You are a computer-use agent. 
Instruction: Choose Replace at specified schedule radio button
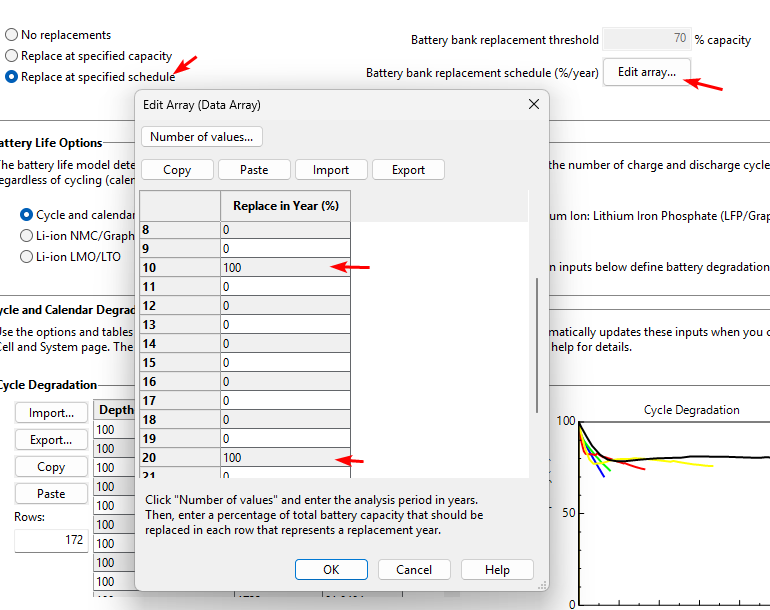point(12,77)
